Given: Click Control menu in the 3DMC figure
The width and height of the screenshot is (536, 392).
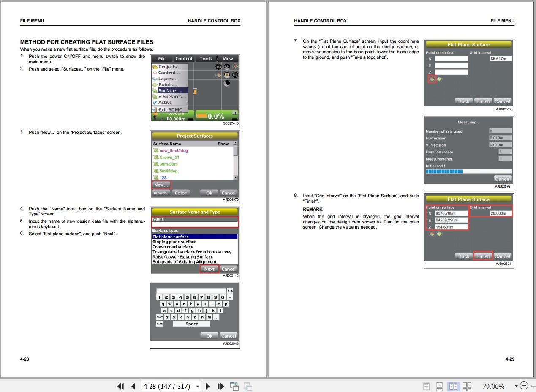Looking at the screenshot, I should [x=184, y=59].
